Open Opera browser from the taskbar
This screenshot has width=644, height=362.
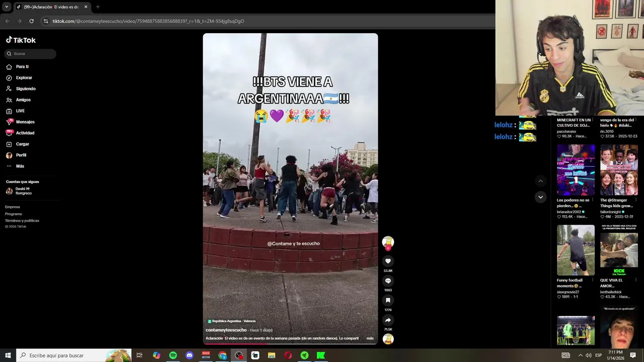tap(288, 355)
